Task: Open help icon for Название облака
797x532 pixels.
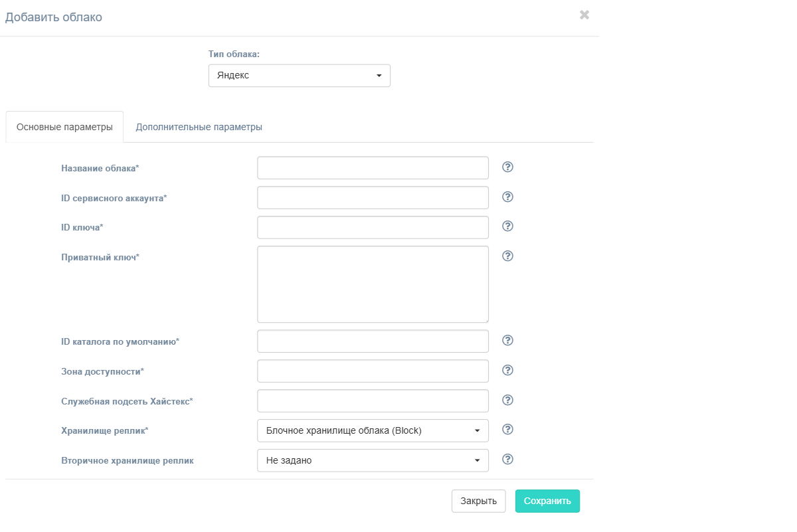Action: (508, 167)
